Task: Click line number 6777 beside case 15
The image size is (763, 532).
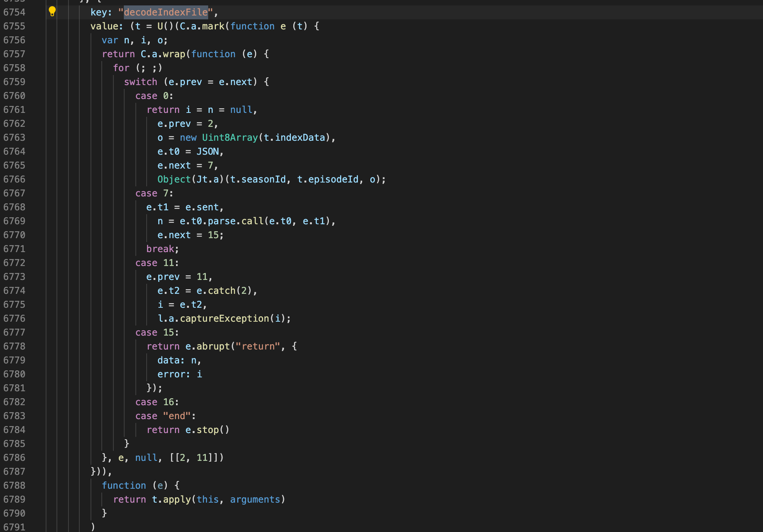Action: (14, 332)
